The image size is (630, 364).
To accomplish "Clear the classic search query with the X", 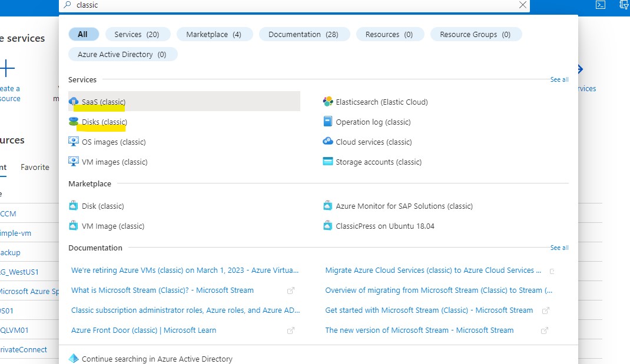I will pos(522,5).
